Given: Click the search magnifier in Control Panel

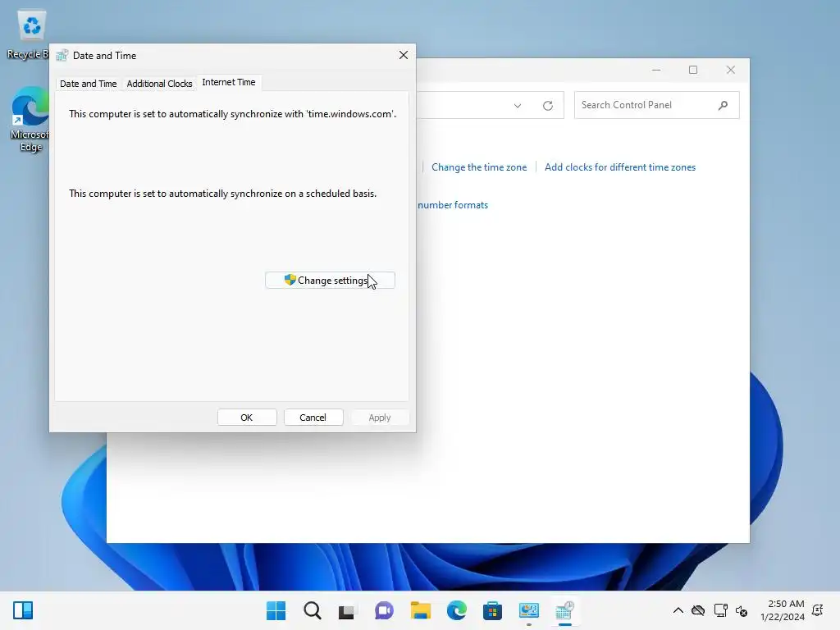Looking at the screenshot, I should click(x=723, y=105).
